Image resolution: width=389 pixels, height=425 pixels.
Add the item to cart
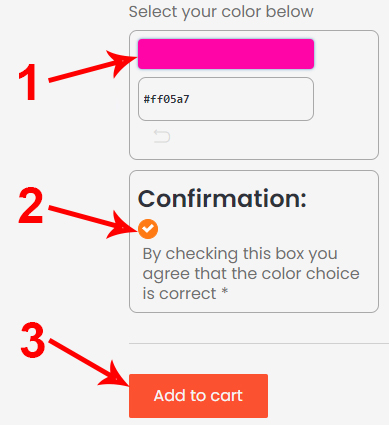click(x=198, y=396)
